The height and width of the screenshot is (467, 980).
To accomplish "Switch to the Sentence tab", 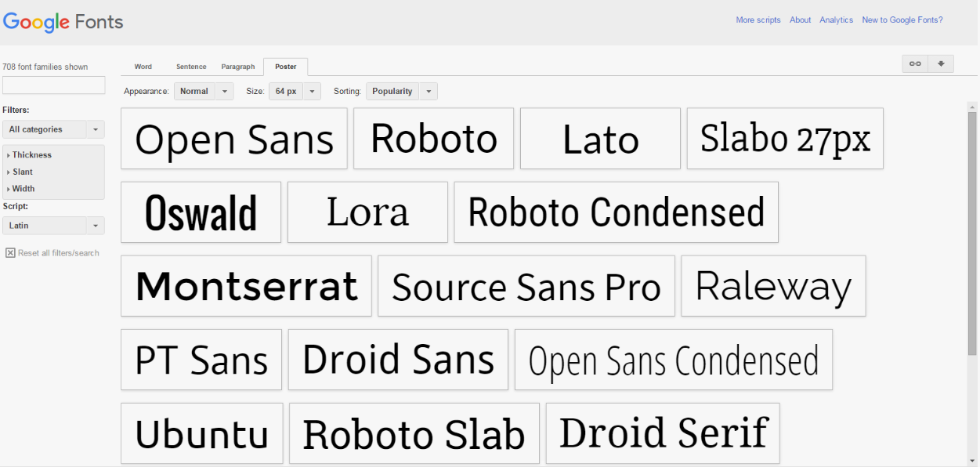I will tap(191, 67).
